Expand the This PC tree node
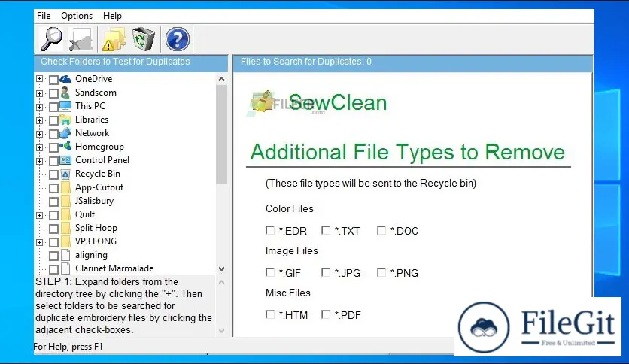 (x=39, y=107)
